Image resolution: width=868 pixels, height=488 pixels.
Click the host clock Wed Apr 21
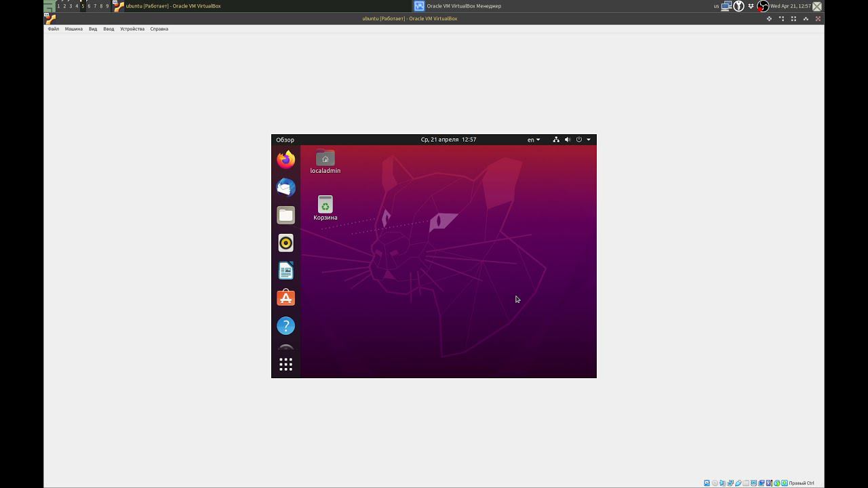[x=791, y=6]
